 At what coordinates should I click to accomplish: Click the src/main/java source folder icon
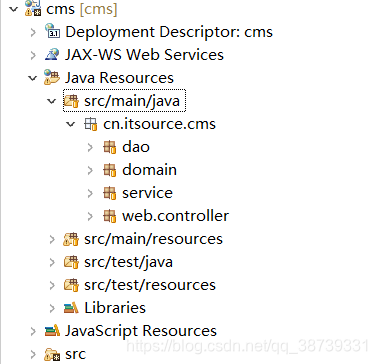(x=72, y=101)
